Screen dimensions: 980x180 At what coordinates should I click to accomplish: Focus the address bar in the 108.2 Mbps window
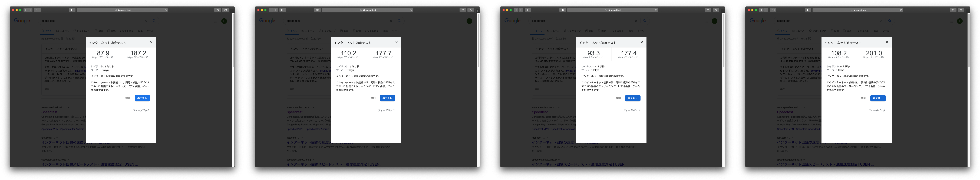[858, 10]
